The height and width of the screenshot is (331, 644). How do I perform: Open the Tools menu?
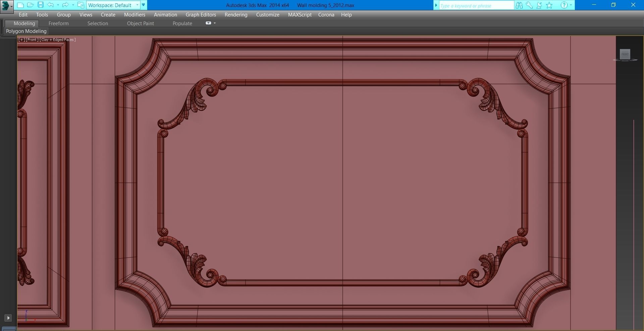pyautogui.click(x=42, y=15)
